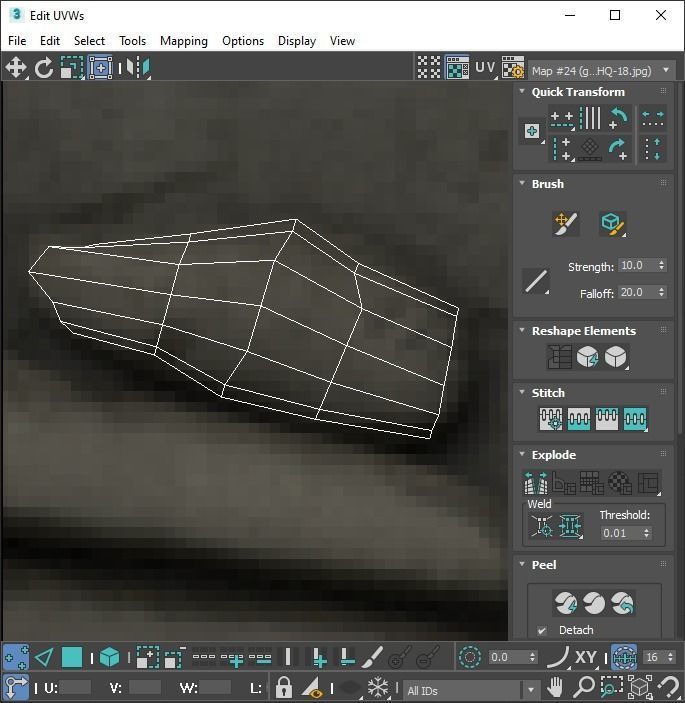Toggle the Soft Selection button
Viewport: 685px width, 703px height.
click(x=470, y=657)
